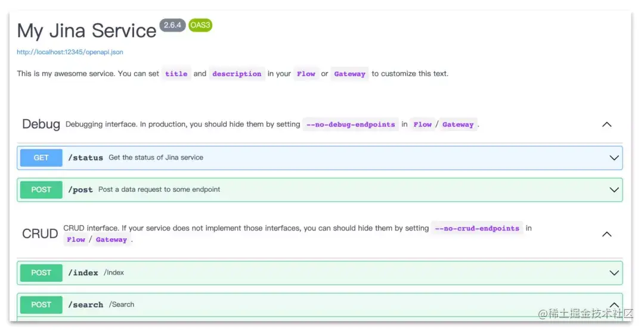Image resolution: width=644 pixels, height=330 pixels.
Task: Expand the GET /status endpoint arrow
Action: click(614, 158)
